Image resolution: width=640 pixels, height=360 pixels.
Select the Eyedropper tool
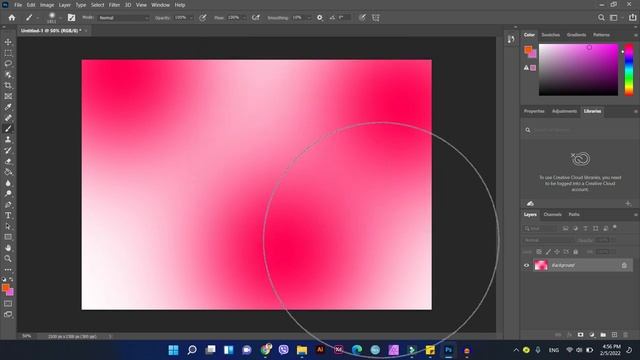[8, 107]
